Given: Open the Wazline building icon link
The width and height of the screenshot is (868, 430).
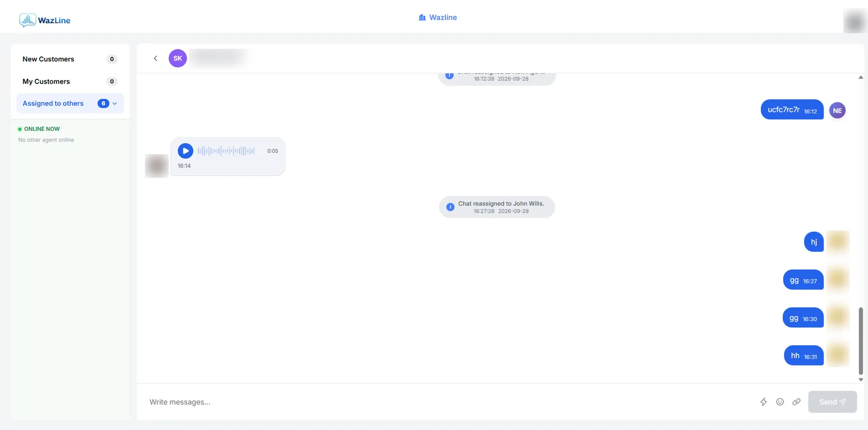Looking at the screenshot, I should (x=422, y=17).
